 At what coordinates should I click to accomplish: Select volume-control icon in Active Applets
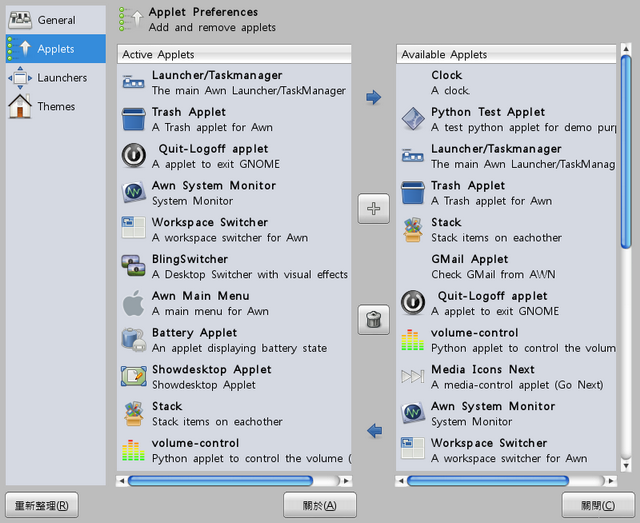(x=133, y=450)
